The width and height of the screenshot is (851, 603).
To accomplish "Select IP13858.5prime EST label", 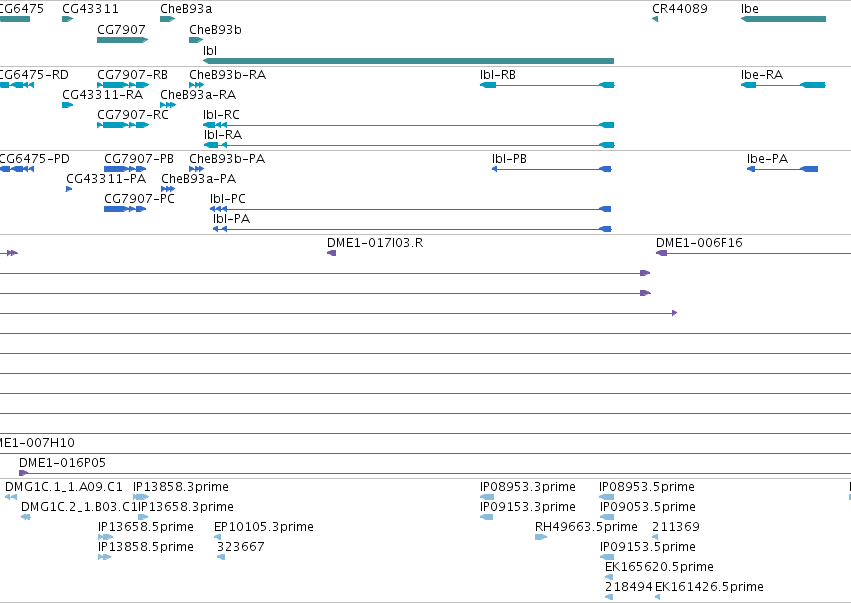I will click(x=146, y=547).
